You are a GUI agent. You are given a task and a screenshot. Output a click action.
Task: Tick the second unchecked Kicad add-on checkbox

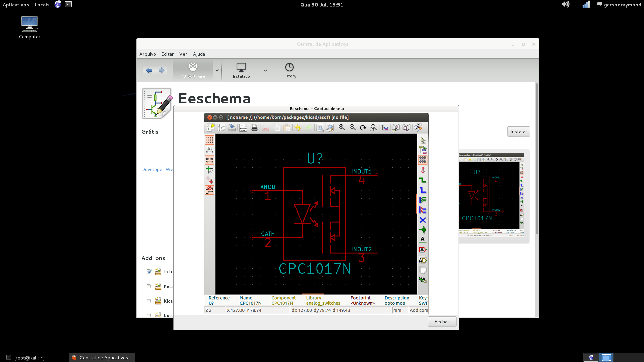click(x=149, y=301)
